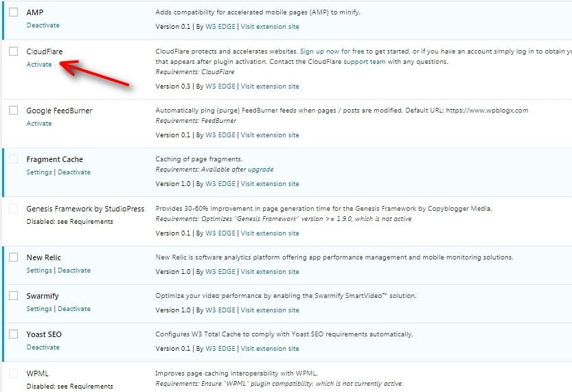Tick the Google FeedBurner checkbox
This screenshot has width=572, height=392.
coord(14,110)
